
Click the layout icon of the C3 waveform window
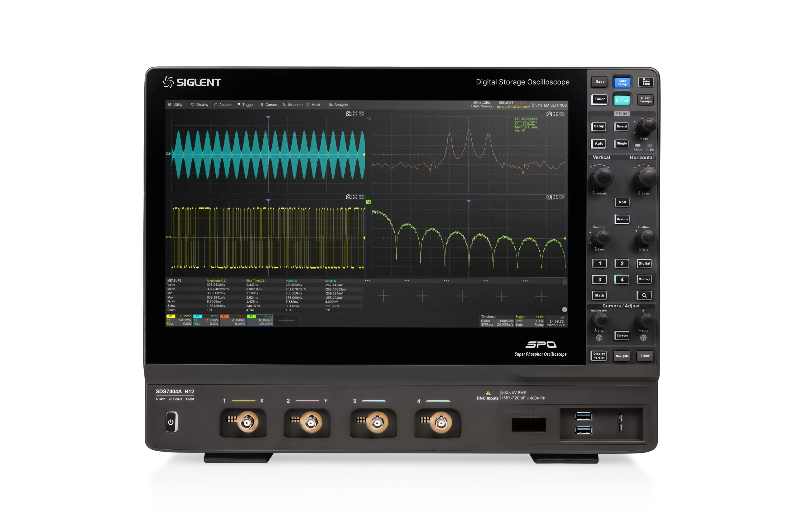point(361,113)
